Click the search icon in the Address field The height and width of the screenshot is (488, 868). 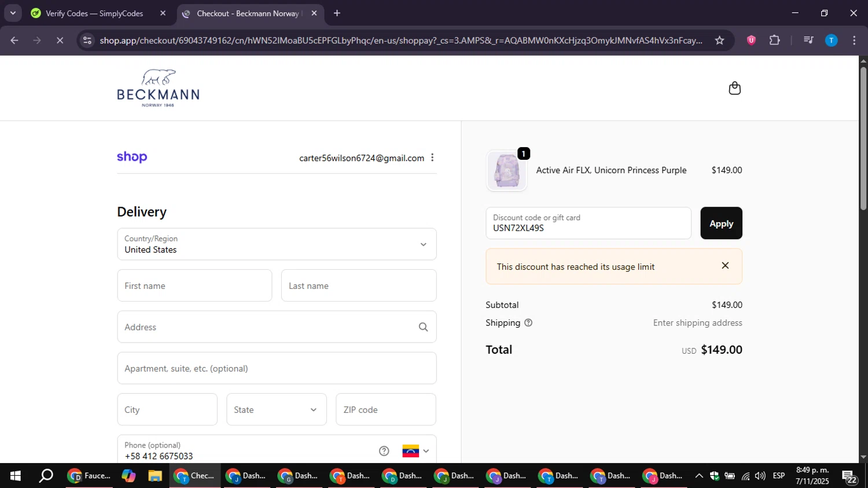(423, 327)
